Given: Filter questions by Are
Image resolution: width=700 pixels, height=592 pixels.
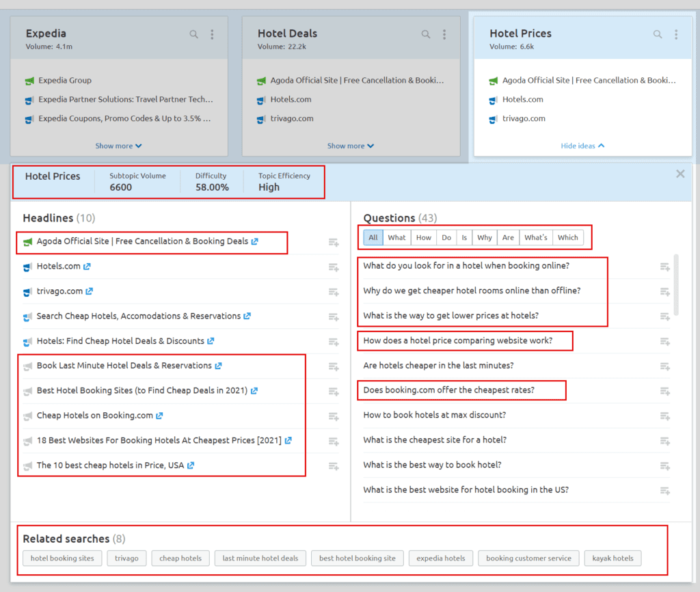Looking at the screenshot, I should 508,237.
